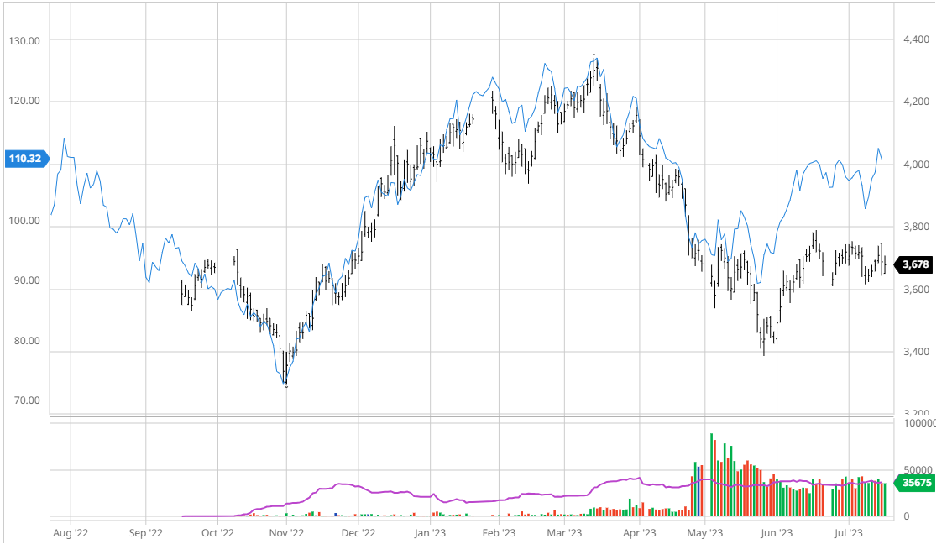Select the Jul '23 date label
Screen dimensions: 947x560
click(x=849, y=532)
